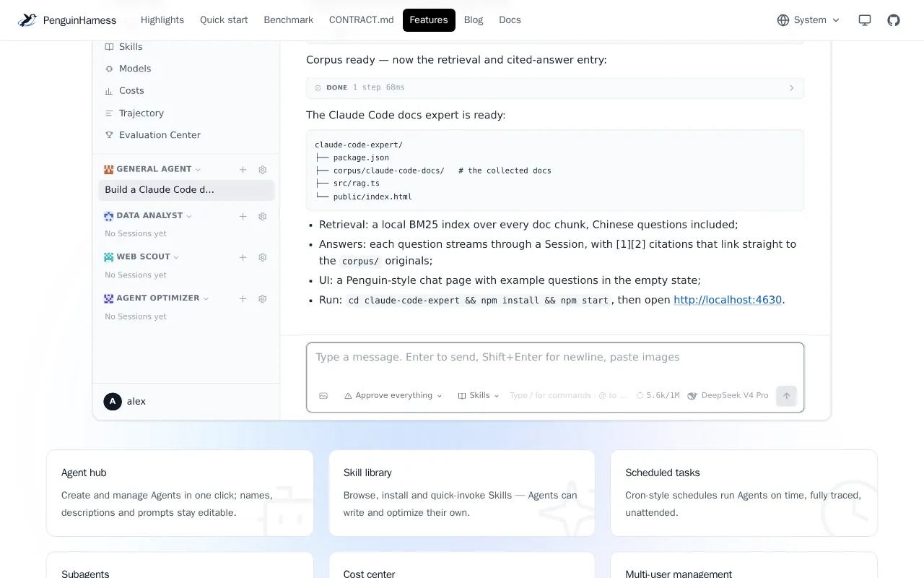Open Data Analyst settings gear
The image size is (924, 578).
263,216
